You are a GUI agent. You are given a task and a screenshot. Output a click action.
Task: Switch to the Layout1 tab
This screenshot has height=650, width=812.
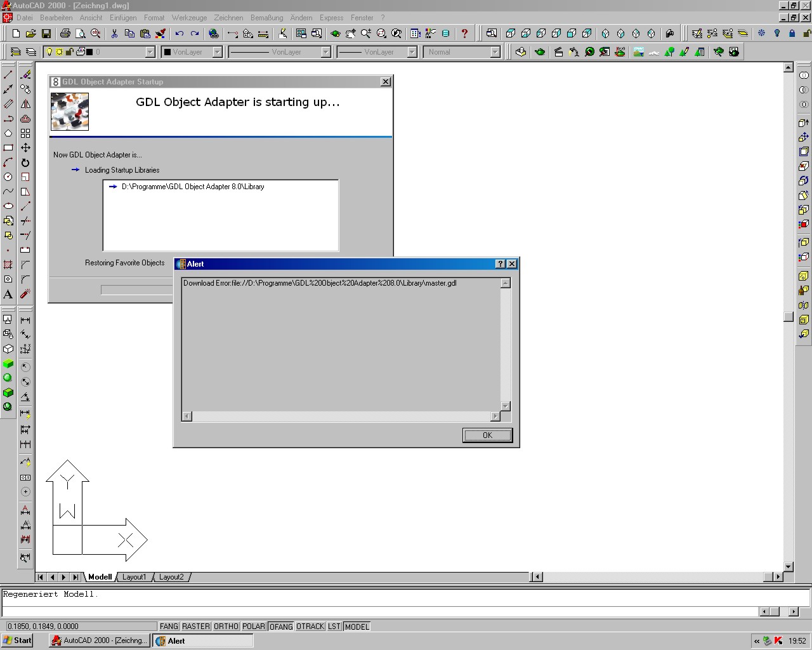pos(134,577)
